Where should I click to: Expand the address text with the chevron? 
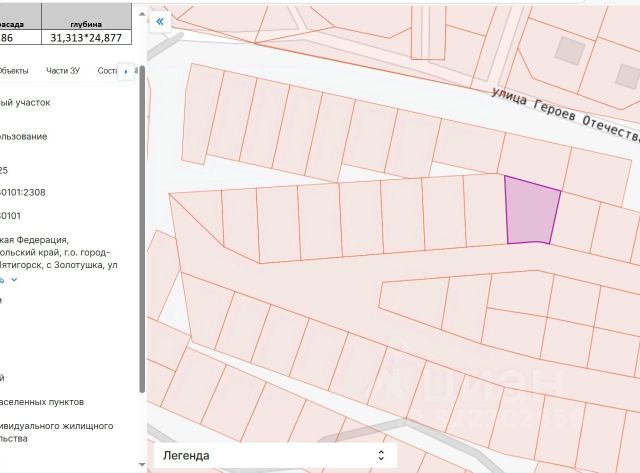(x=14, y=280)
